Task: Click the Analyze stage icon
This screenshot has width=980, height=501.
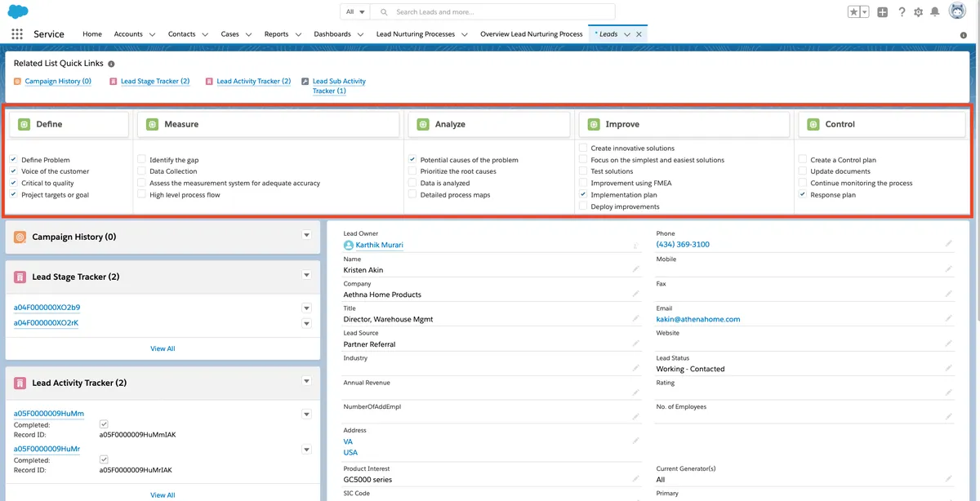Action: click(422, 124)
